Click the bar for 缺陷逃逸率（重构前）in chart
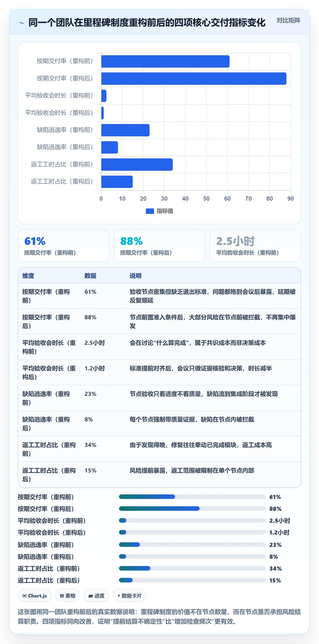 pyautogui.click(x=125, y=130)
